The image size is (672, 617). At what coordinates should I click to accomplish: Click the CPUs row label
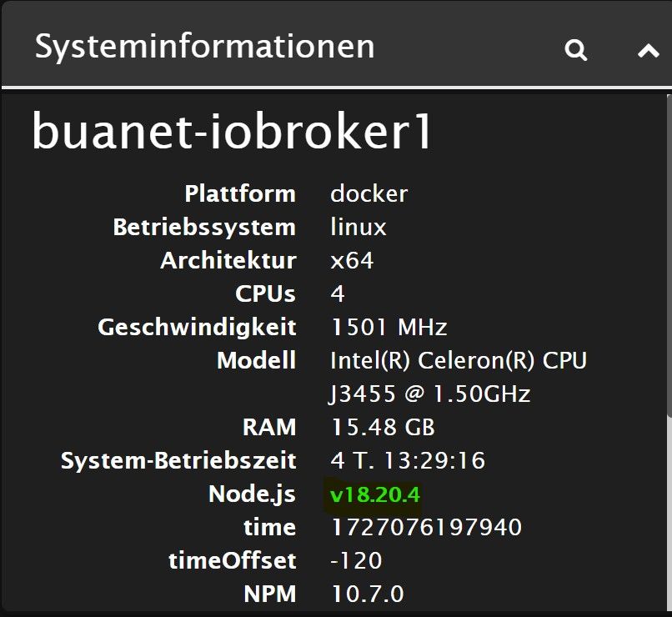coord(265,294)
